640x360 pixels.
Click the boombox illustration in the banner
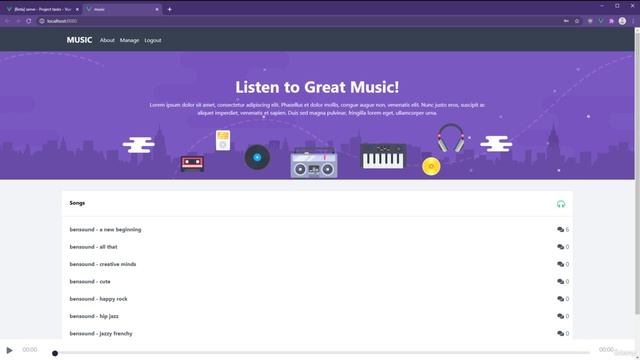click(314, 162)
